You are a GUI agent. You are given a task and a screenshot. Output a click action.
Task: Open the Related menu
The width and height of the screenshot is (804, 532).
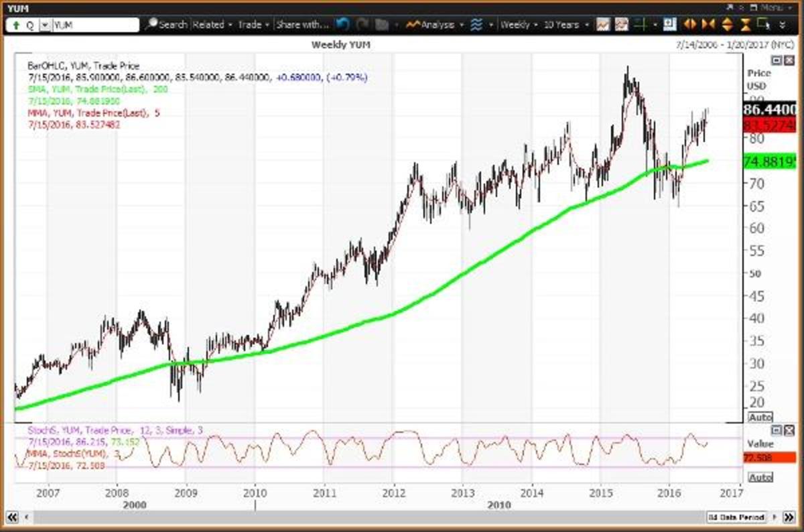[x=210, y=23]
